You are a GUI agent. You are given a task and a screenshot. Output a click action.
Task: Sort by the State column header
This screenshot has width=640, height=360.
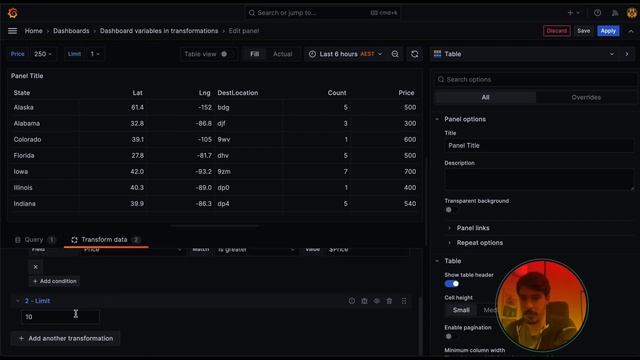[x=22, y=93]
